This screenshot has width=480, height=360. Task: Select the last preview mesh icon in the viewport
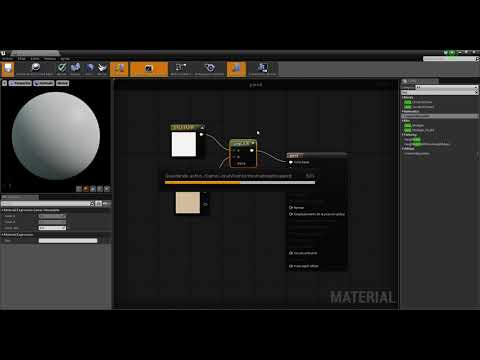pos(107,189)
